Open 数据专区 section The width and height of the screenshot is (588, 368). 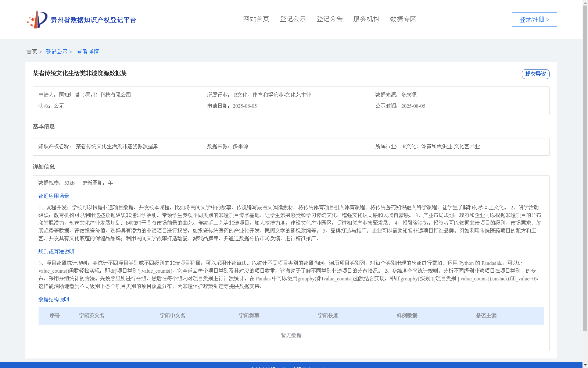(403, 19)
